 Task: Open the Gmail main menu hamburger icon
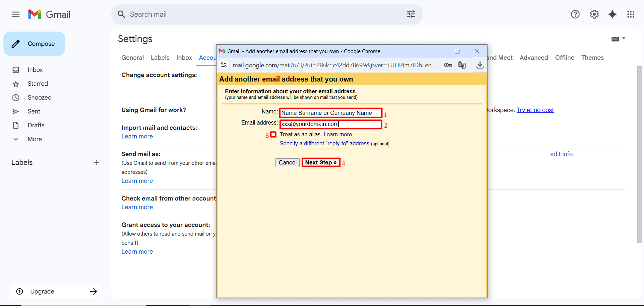pyautogui.click(x=16, y=14)
